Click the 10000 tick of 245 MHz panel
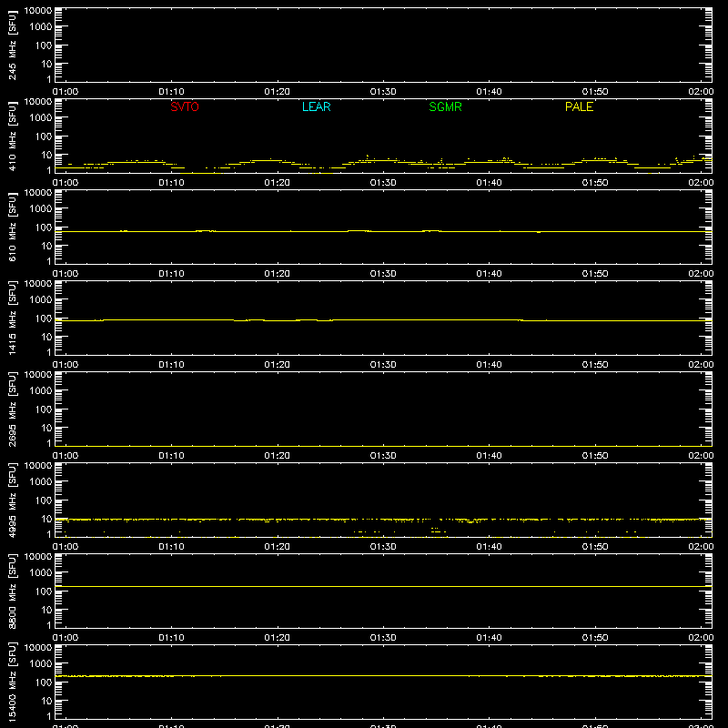The image size is (728, 728). [x=38, y=11]
